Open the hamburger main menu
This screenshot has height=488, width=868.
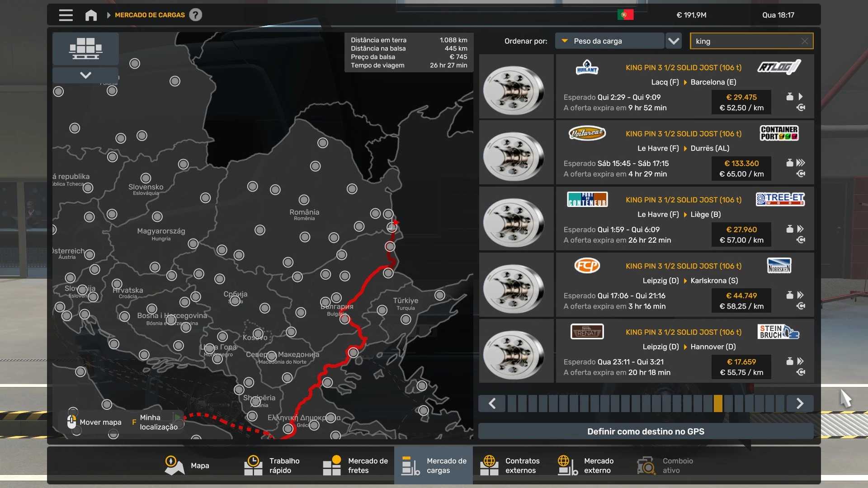coord(66,15)
